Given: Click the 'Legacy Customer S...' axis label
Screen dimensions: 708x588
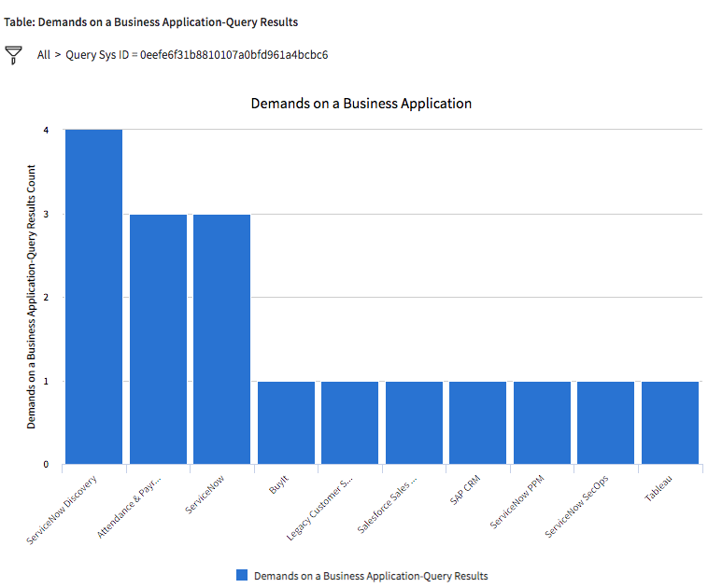Looking at the screenshot, I should (x=319, y=508).
